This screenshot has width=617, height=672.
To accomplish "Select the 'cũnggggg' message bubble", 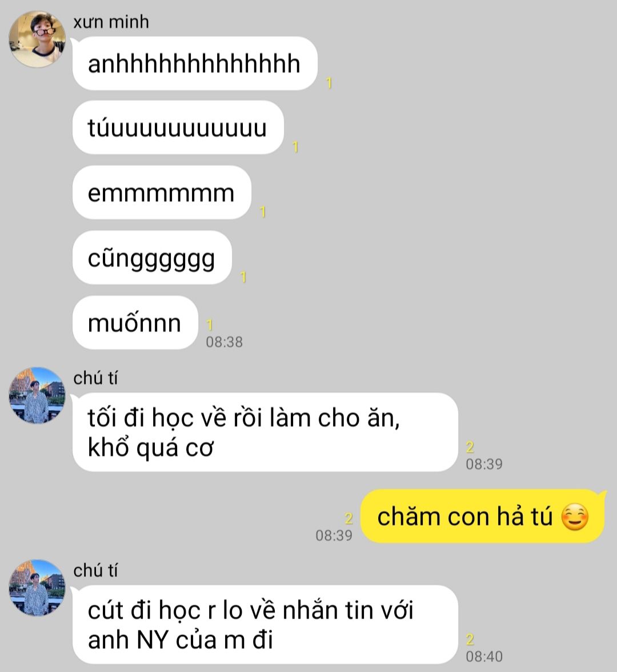I will (152, 257).
